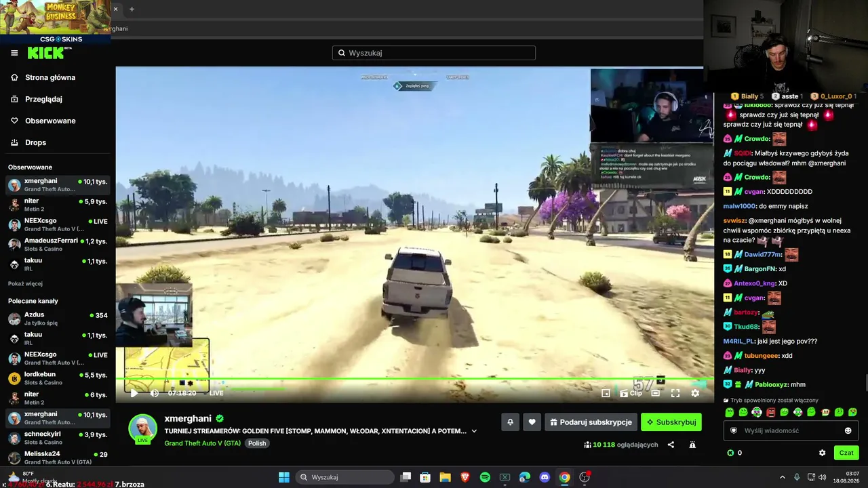Open the Melisska24 channel in the sidebar
This screenshot has width=868, height=488.
coord(58,457)
